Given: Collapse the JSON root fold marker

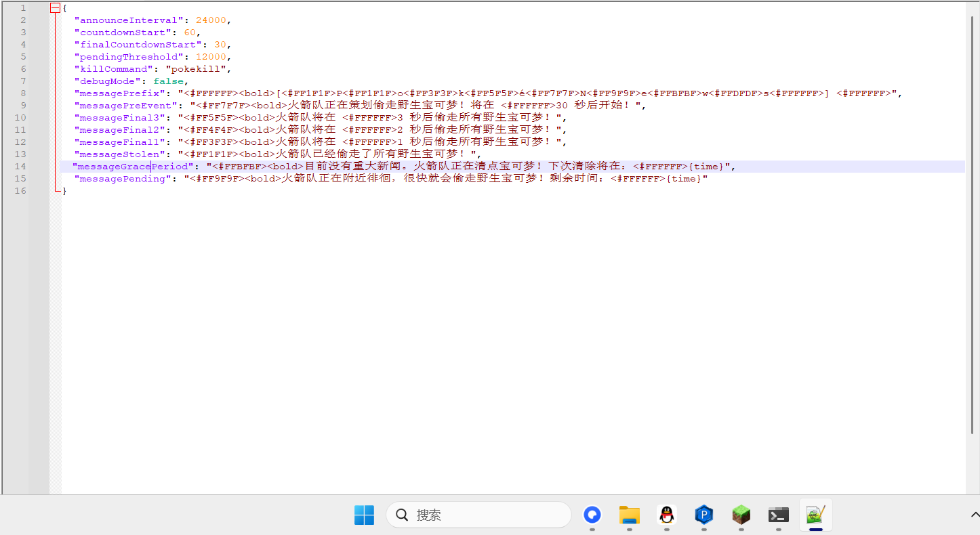Looking at the screenshot, I should click(x=56, y=8).
